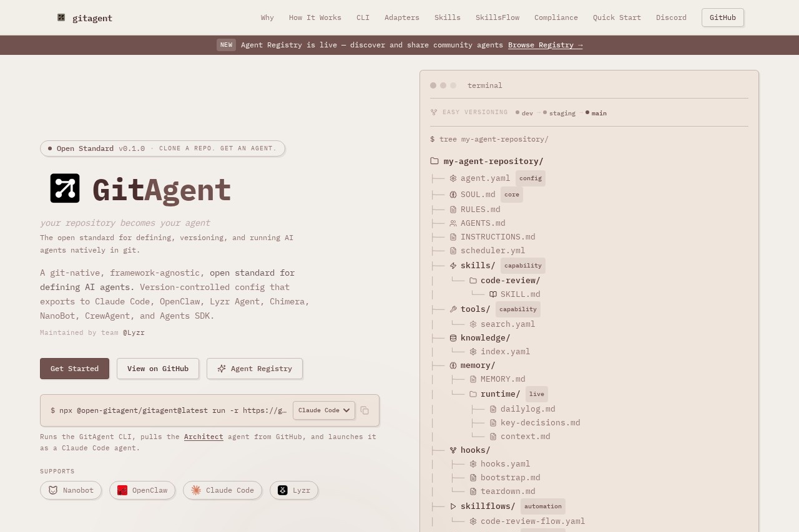Image resolution: width=799 pixels, height=532 pixels.
Task: Click the Nanobot icon in the supports row
Action: tap(54, 490)
